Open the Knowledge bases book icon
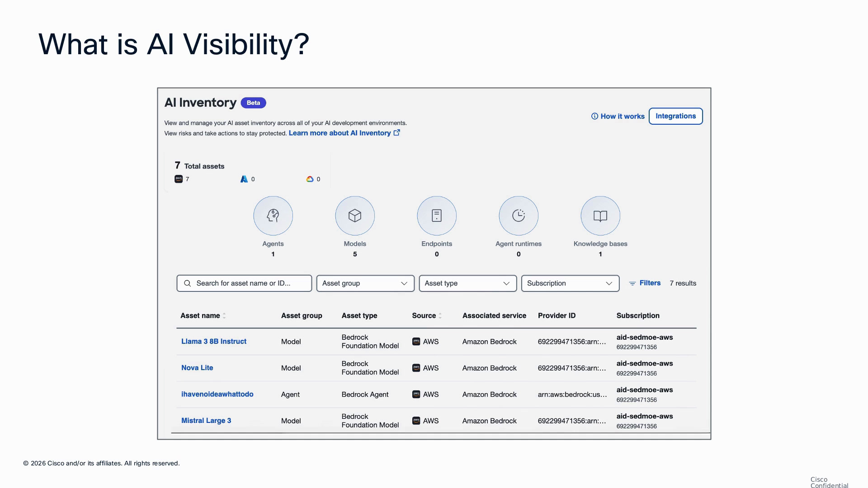This screenshot has width=868, height=488. 600,216
